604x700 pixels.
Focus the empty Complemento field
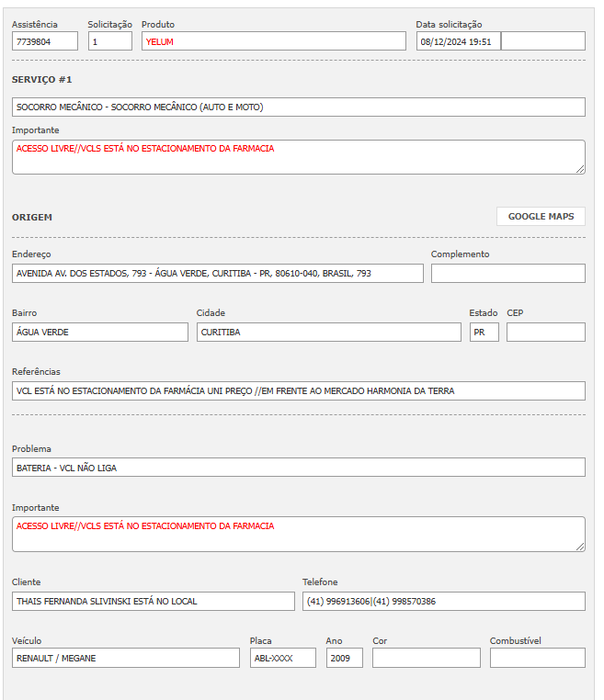[507, 274]
